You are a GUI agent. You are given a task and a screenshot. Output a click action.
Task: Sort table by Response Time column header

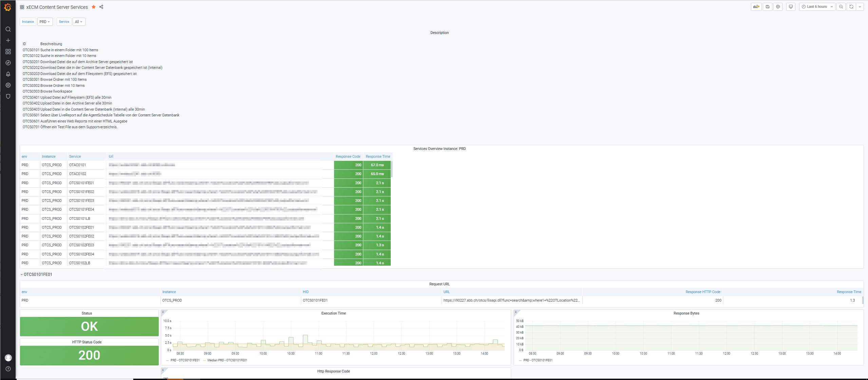click(378, 157)
